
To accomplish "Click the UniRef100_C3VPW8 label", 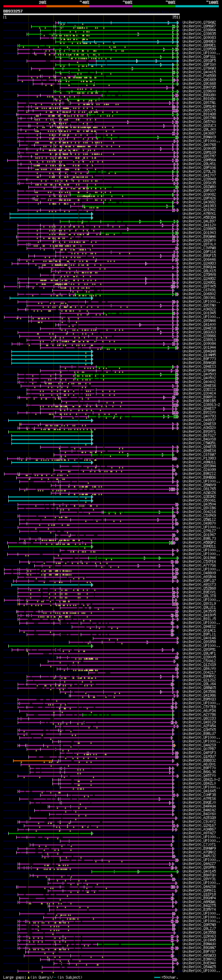I will point(199,248).
